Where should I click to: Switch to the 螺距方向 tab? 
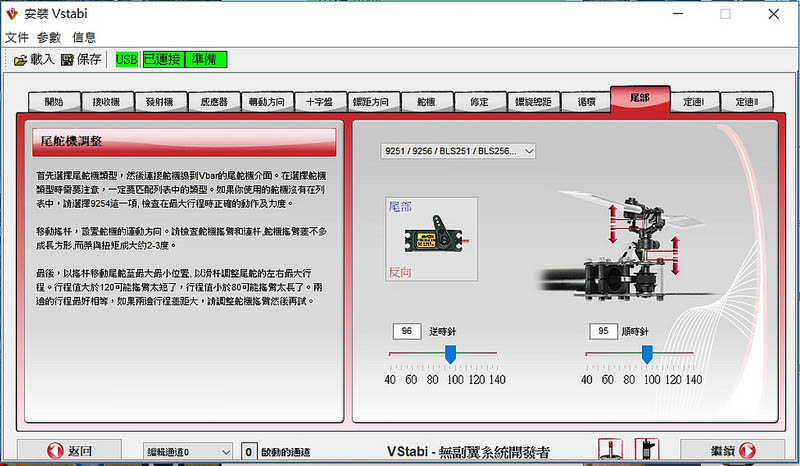373,102
